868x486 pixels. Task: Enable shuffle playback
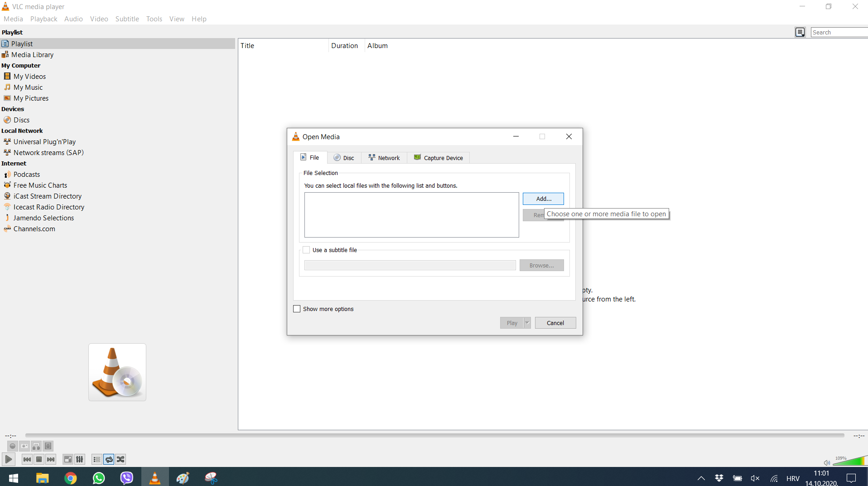click(x=121, y=459)
